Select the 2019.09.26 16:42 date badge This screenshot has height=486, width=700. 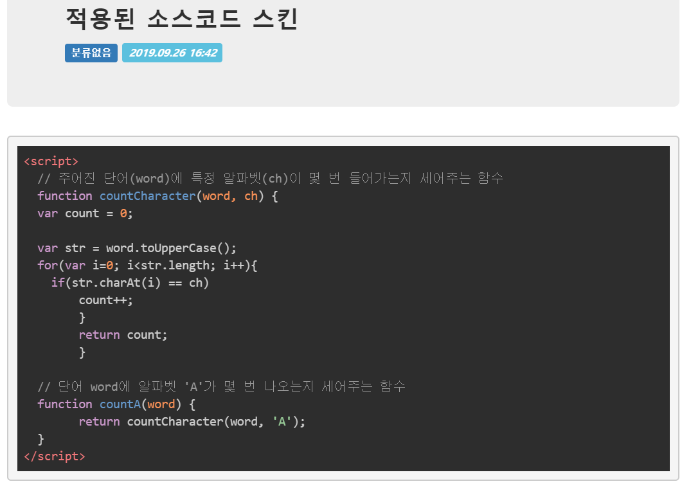tap(172, 53)
